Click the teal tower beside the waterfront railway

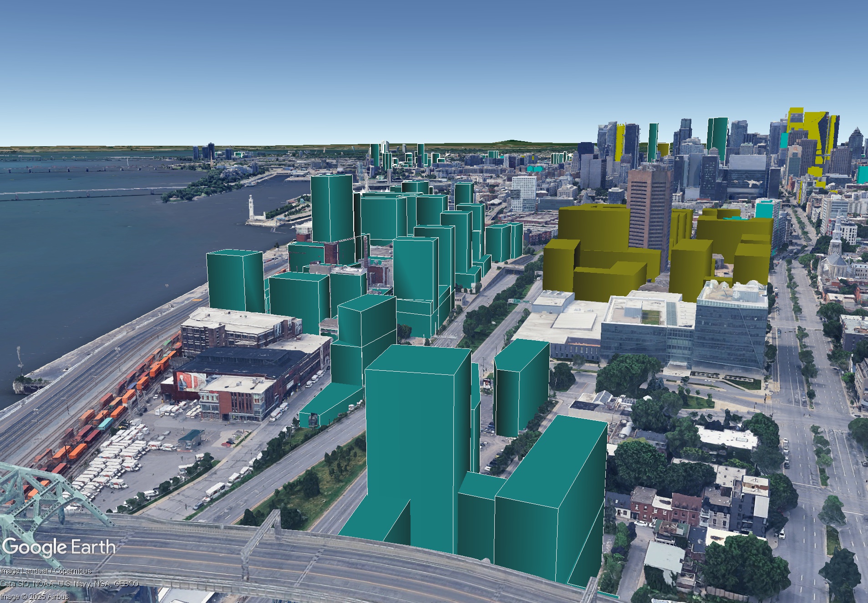pos(235,280)
